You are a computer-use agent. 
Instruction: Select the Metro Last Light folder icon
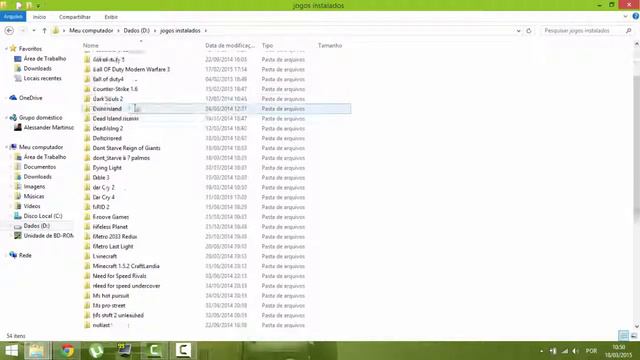[87, 247]
